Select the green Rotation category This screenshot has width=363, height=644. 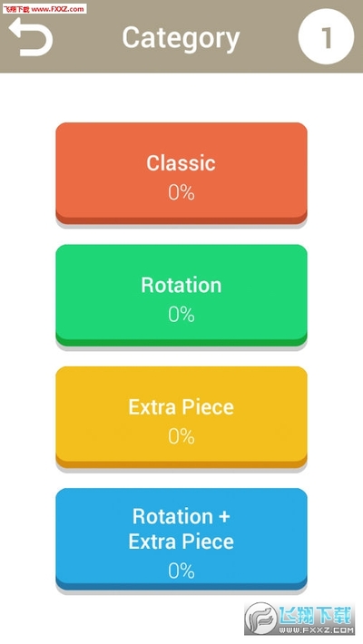(x=181, y=295)
